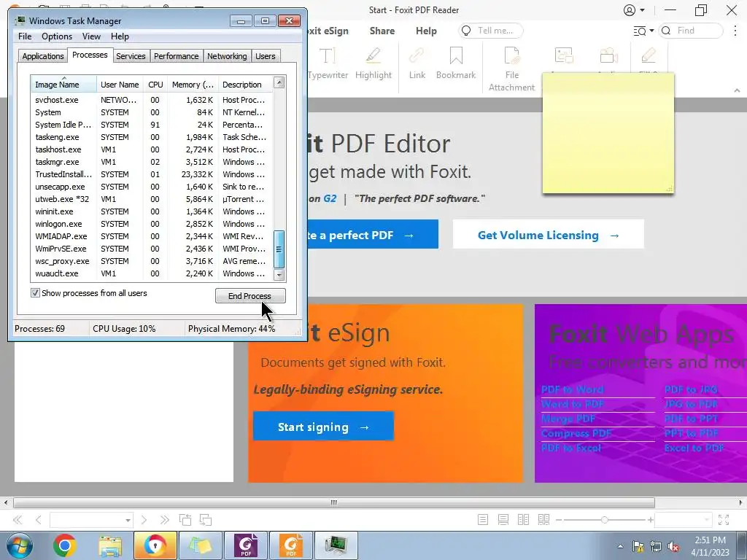
Task: Click the zoom out minus button
Action: (560, 520)
